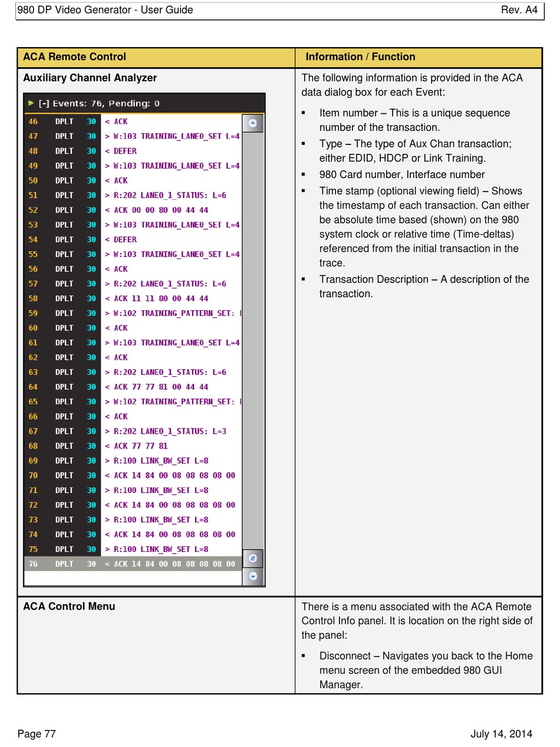Viewport: 560px width, 747px height.
Task: Click the 'Rev. A4' revision label
Action: coord(519,9)
